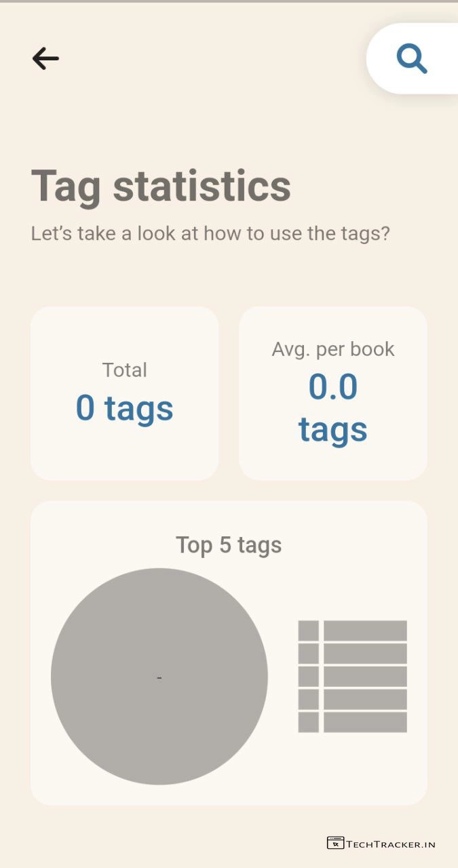458x868 pixels.
Task: Click the third legend label placeholder bar
Action: (365, 676)
